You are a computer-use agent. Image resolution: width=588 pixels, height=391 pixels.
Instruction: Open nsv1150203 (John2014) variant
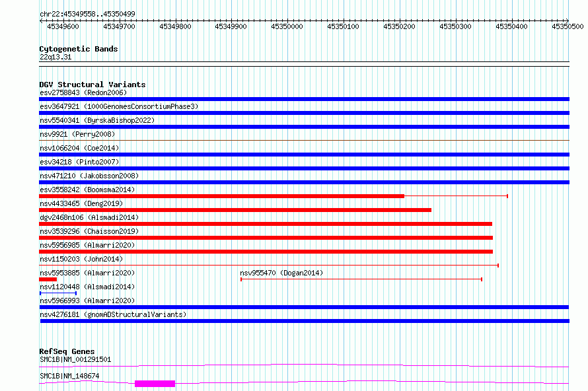pyautogui.click(x=81, y=259)
